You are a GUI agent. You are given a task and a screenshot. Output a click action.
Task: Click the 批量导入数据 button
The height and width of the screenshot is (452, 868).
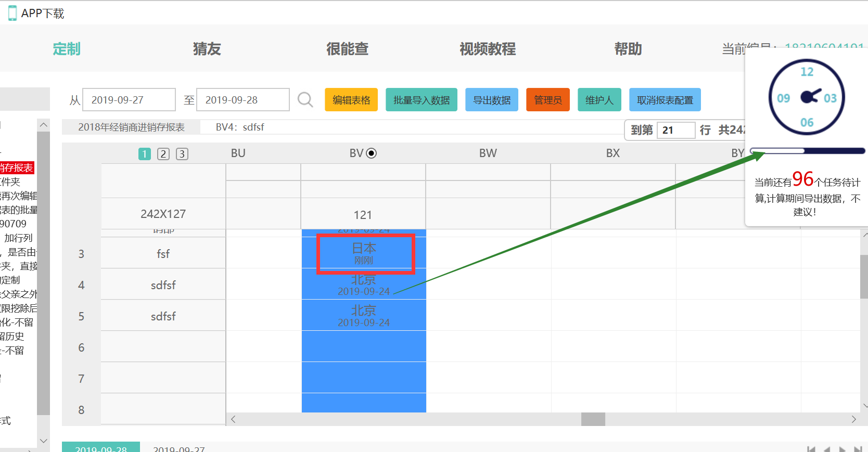click(x=422, y=100)
